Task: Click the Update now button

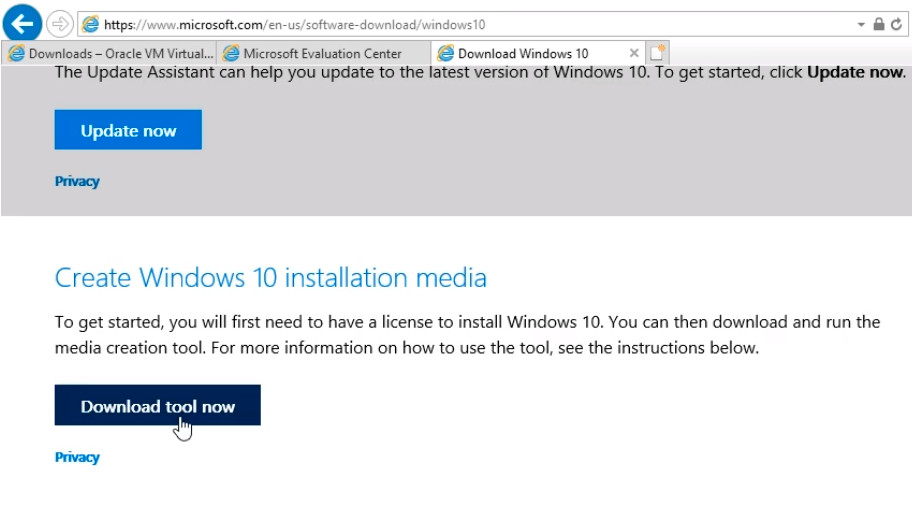Action: 129,130
